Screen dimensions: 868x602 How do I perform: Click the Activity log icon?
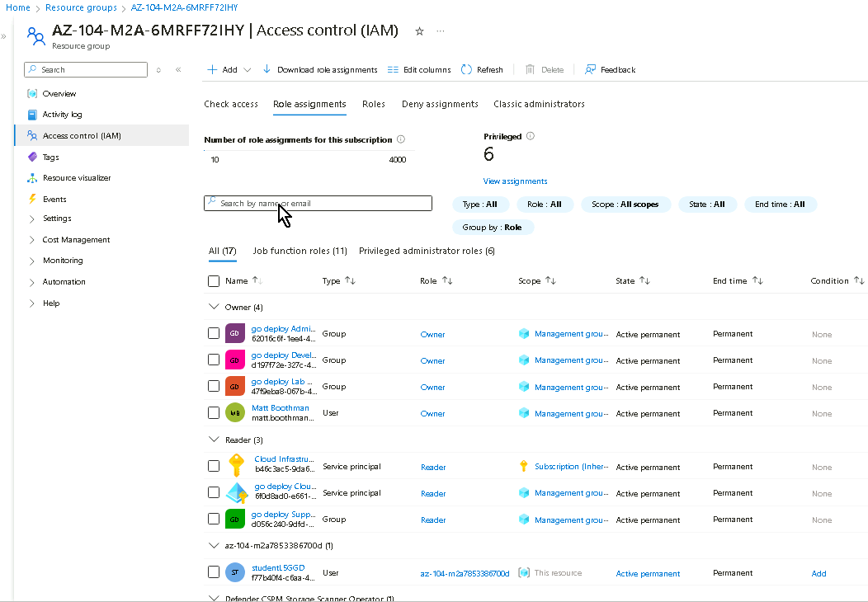pyautogui.click(x=32, y=115)
